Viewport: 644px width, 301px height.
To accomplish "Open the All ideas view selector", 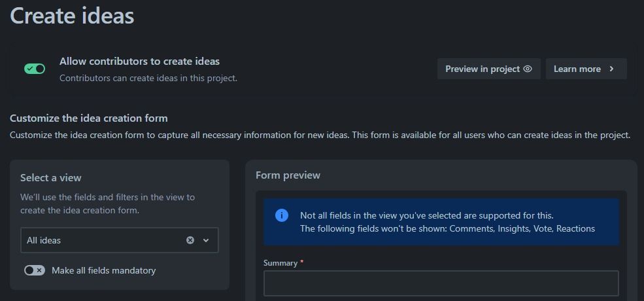I will pos(120,240).
